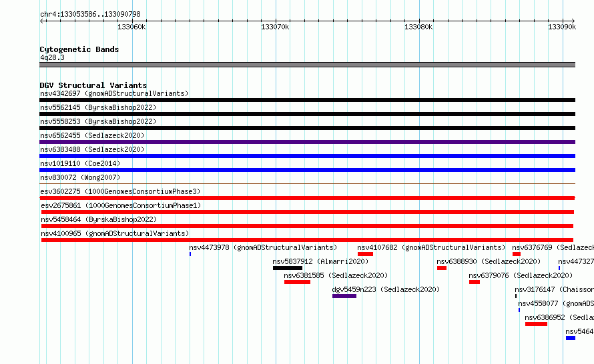The image size is (594, 364).
Task: Click the blue bar under nsv5464 label
Action: [x=571, y=338]
